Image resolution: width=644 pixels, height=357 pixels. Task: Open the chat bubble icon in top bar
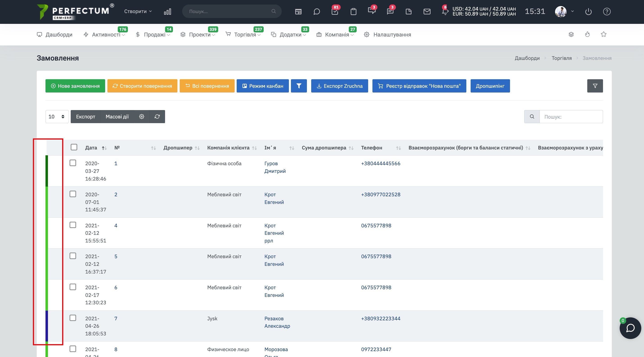tap(317, 11)
